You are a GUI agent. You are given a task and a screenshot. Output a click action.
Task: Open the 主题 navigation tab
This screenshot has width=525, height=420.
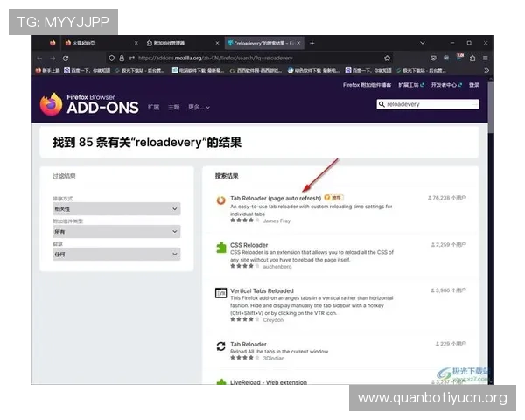[174, 107]
